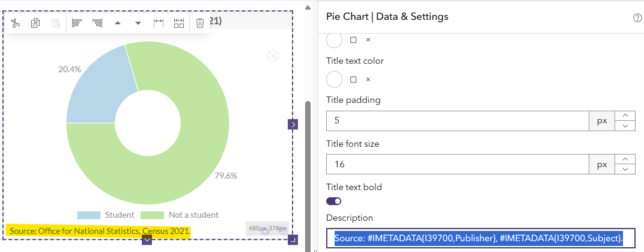The image size is (644, 252).
Task: Click the align left icon
Action: pyautogui.click(x=76, y=23)
